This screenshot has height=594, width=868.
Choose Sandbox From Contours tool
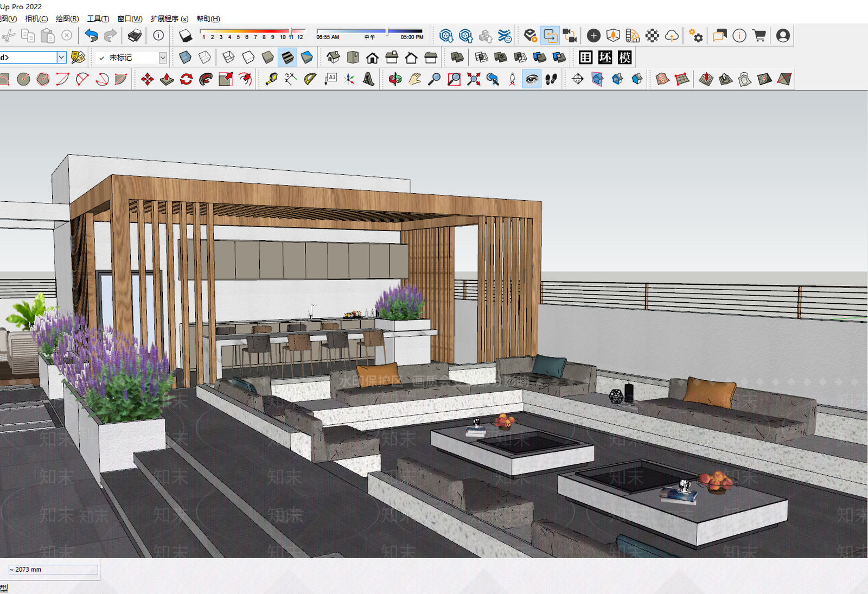point(662,79)
